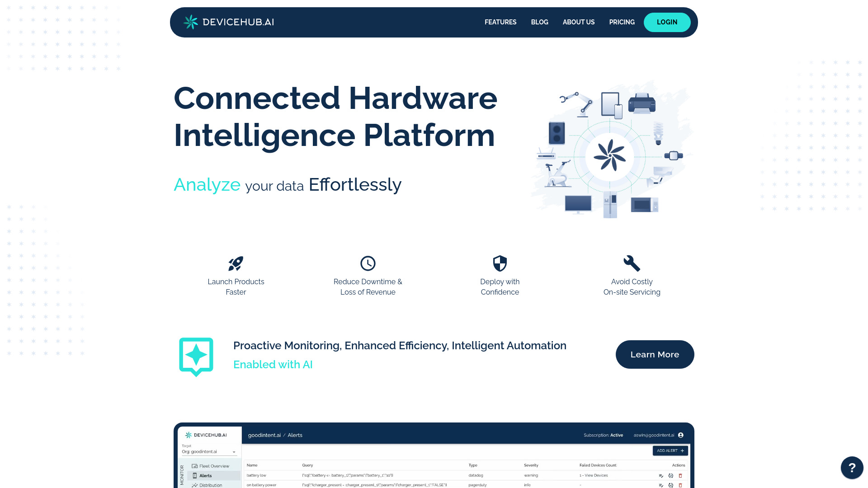Click the shield deploy confidence icon
Viewport: 868px width, 488px height.
coord(500,263)
